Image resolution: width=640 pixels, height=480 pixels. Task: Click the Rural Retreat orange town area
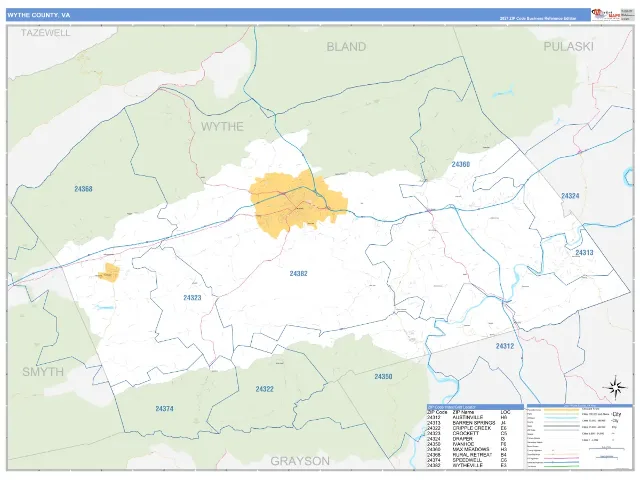click(x=109, y=272)
